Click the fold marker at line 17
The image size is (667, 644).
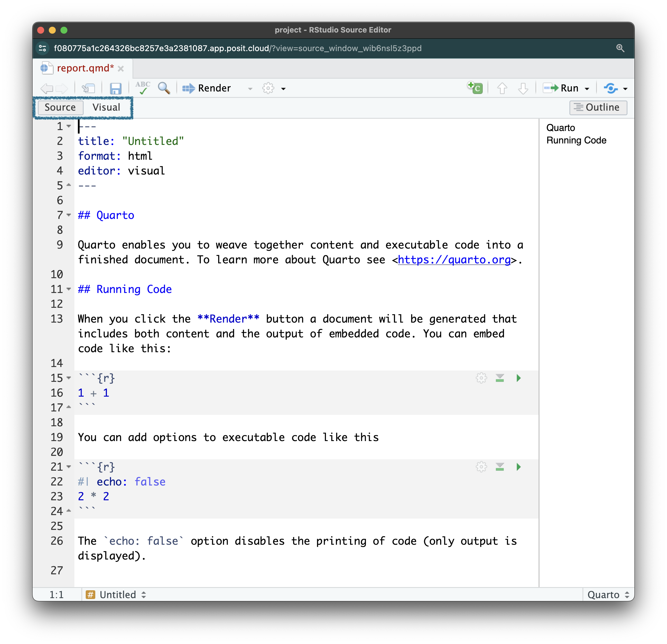69,407
